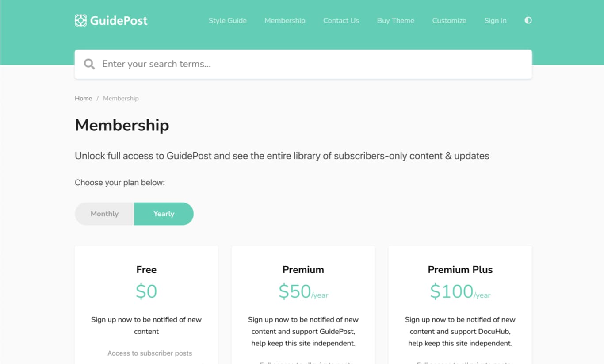This screenshot has width=604, height=364.
Task: Click the $50/year Premium price
Action: pyautogui.click(x=303, y=291)
